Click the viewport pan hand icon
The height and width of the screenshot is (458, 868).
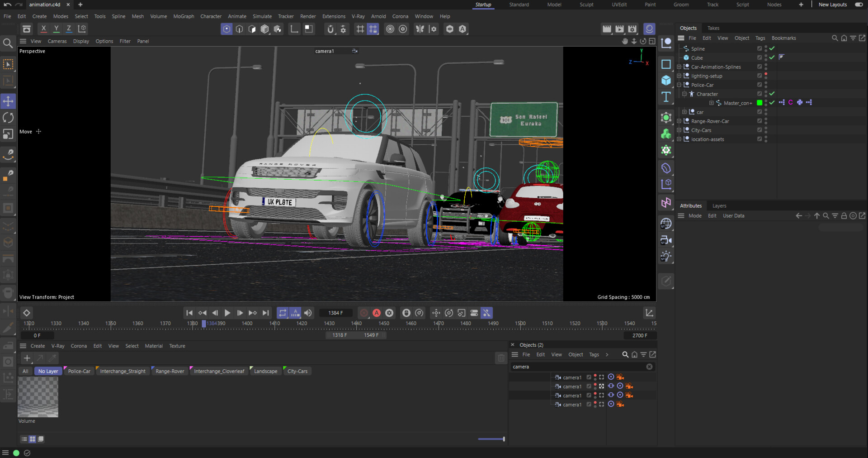(625, 41)
